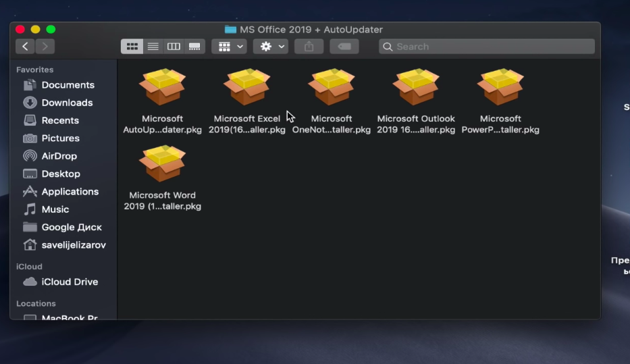Select Microsoft PowerPoint installer package icon
The image size is (630, 364).
(x=500, y=87)
